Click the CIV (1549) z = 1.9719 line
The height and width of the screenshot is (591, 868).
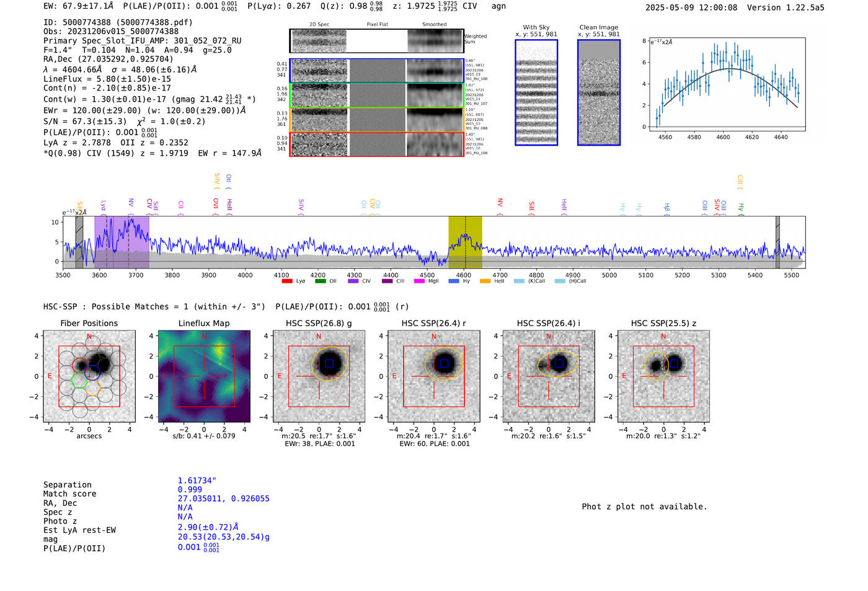[153, 153]
